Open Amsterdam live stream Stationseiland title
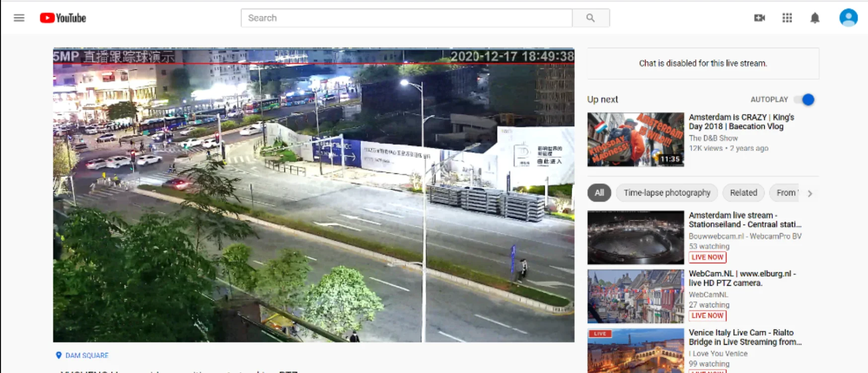 pos(745,220)
